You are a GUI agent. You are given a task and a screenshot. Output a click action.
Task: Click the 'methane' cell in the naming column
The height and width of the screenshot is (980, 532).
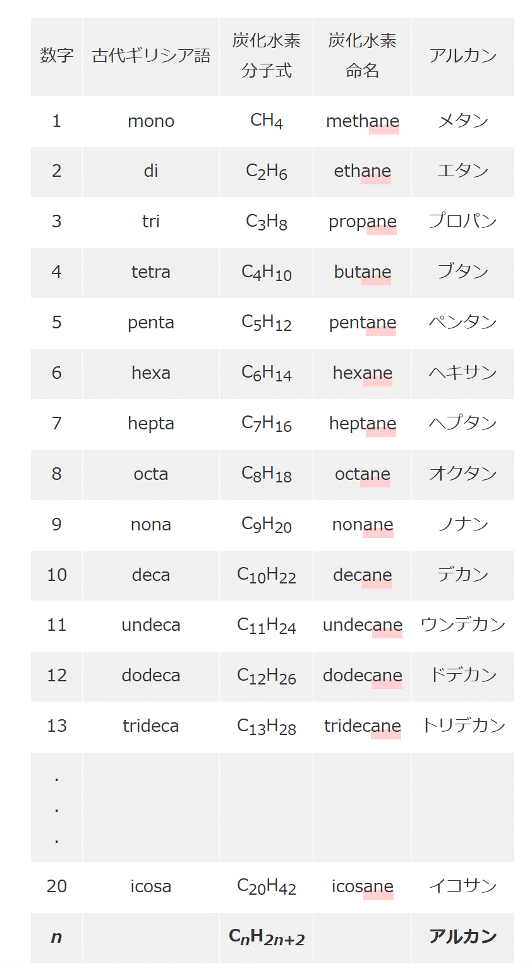(x=363, y=121)
